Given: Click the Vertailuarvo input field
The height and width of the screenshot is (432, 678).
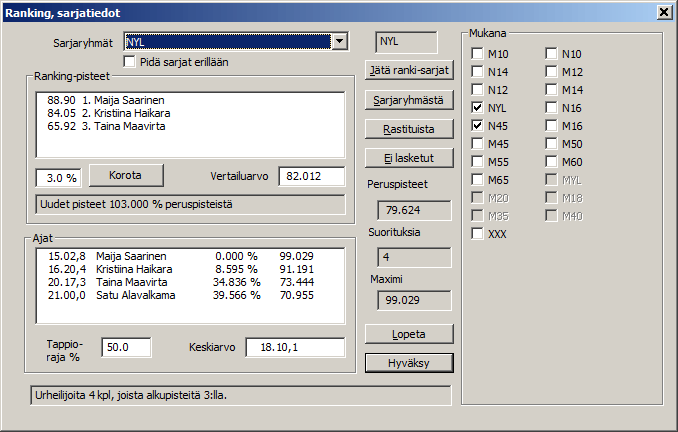Looking at the screenshot, I should pyautogui.click(x=311, y=177).
